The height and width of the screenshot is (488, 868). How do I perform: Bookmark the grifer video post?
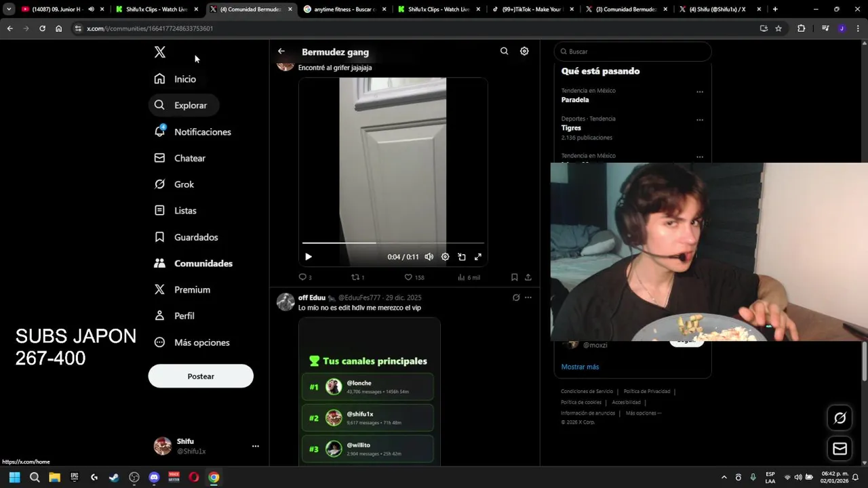pos(515,277)
